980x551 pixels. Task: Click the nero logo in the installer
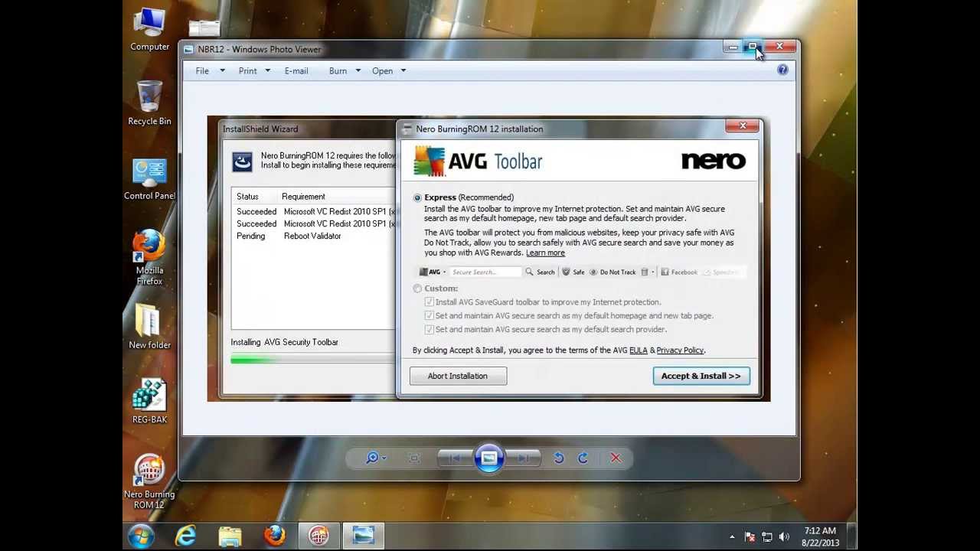(x=713, y=161)
